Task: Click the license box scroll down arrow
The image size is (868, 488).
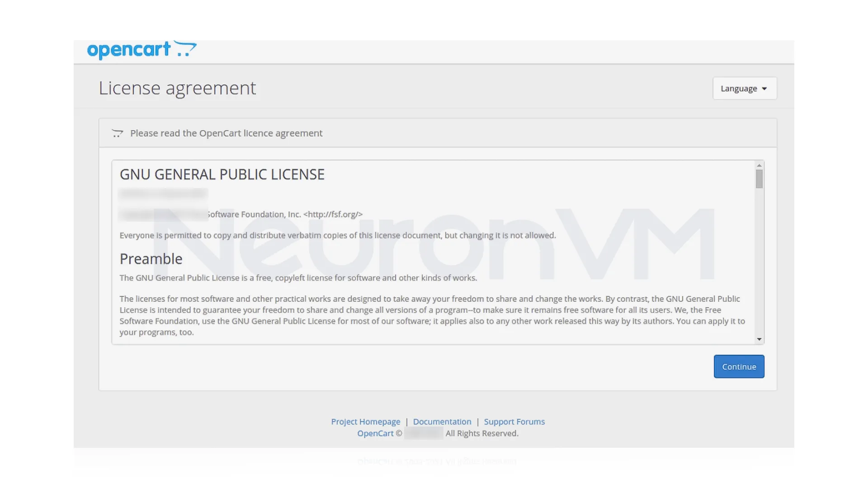Action: click(x=759, y=339)
